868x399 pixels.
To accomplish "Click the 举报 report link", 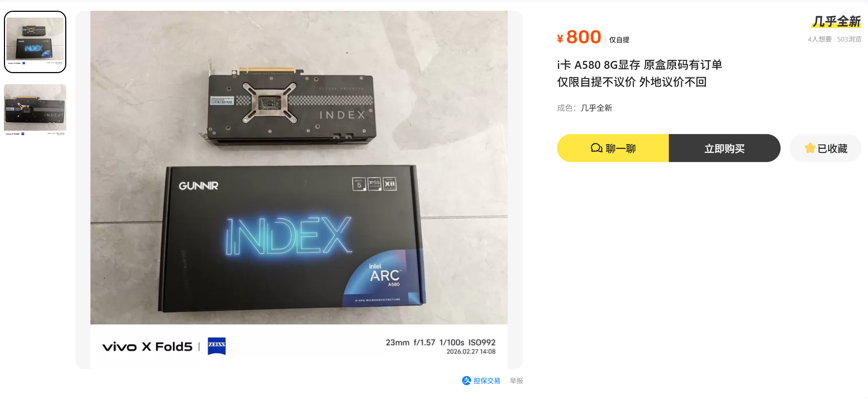I will [516, 381].
